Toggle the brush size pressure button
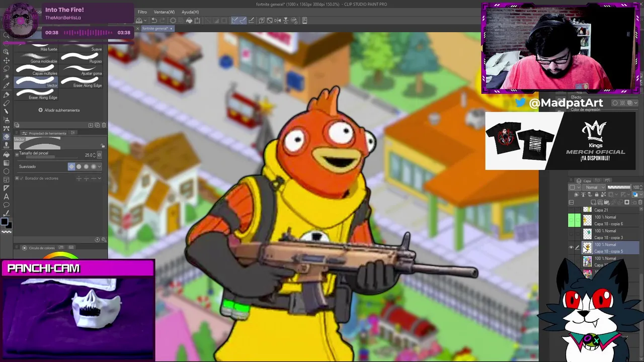Image resolution: width=644 pixels, height=362 pixels. point(100,155)
